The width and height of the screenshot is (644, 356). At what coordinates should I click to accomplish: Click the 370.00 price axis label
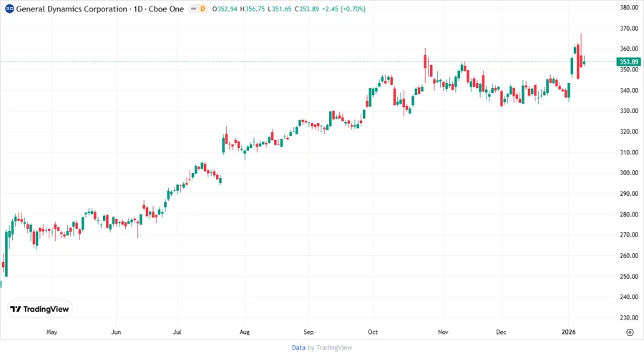(629, 29)
